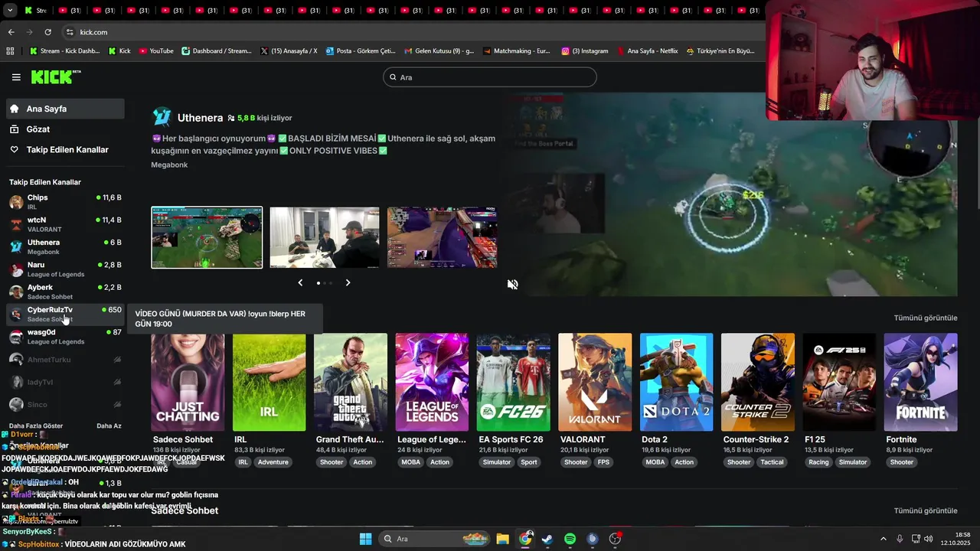Click the green KICK logo
The width and height of the screenshot is (980, 551).
[x=55, y=77]
